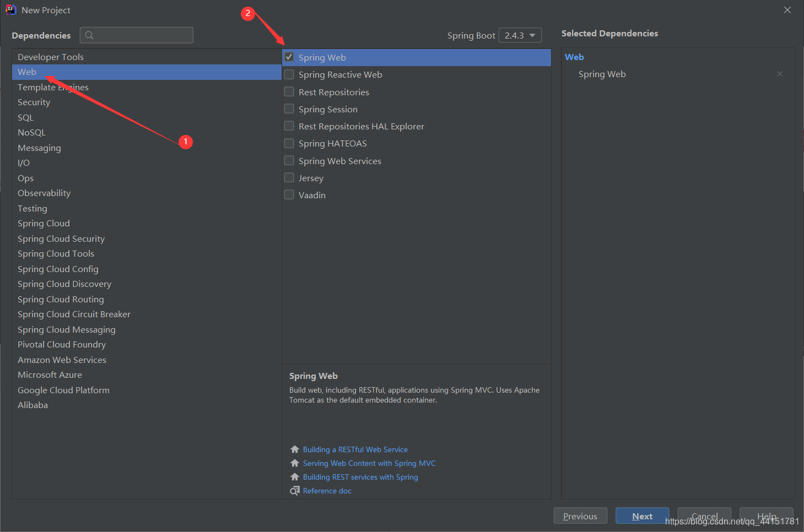
Task: Select the Developer Tools category
Action: [147, 57]
